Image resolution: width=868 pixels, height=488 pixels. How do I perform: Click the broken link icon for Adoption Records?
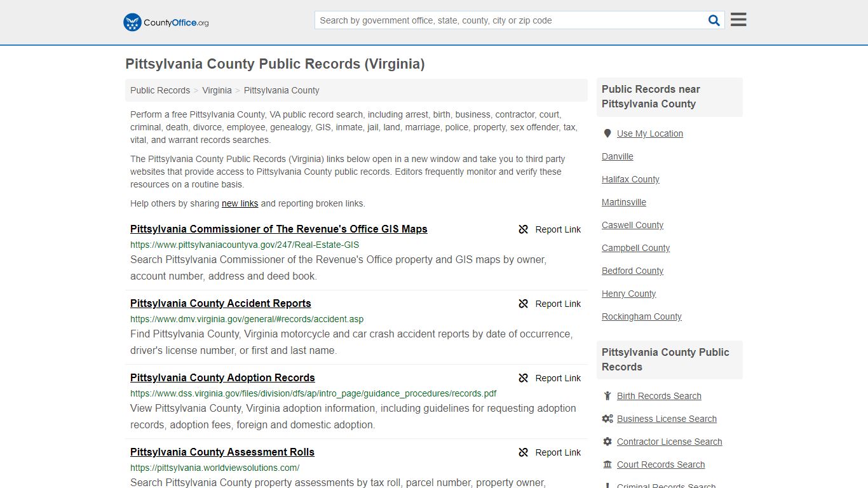pyautogui.click(x=524, y=378)
